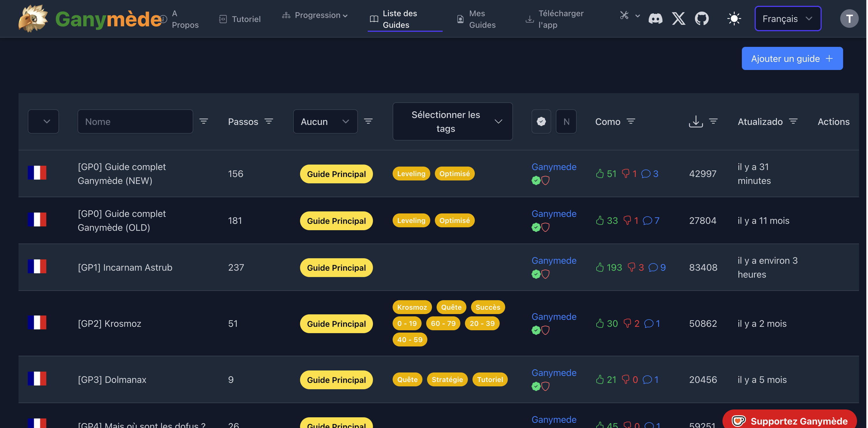Image resolution: width=868 pixels, height=428 pixels.
Task: Open the downloads column filter icon
Action: [713, 121]
